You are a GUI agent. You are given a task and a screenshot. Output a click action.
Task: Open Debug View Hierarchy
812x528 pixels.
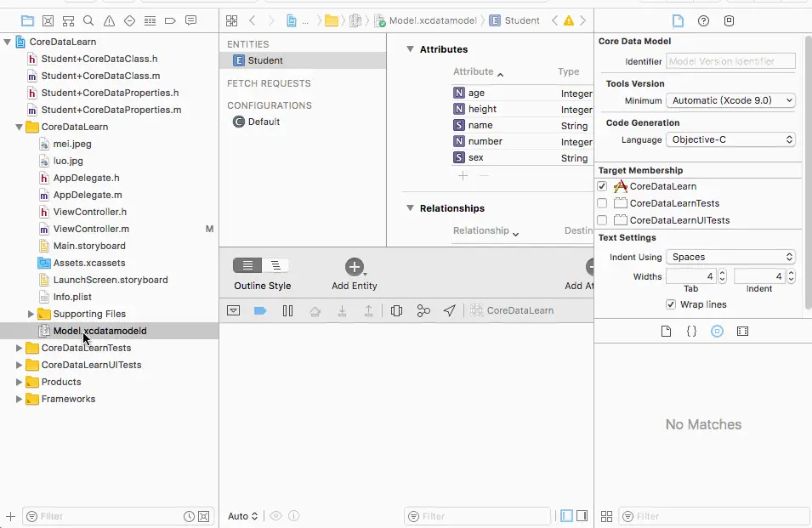pyautogui.click(x=397, y=310)
